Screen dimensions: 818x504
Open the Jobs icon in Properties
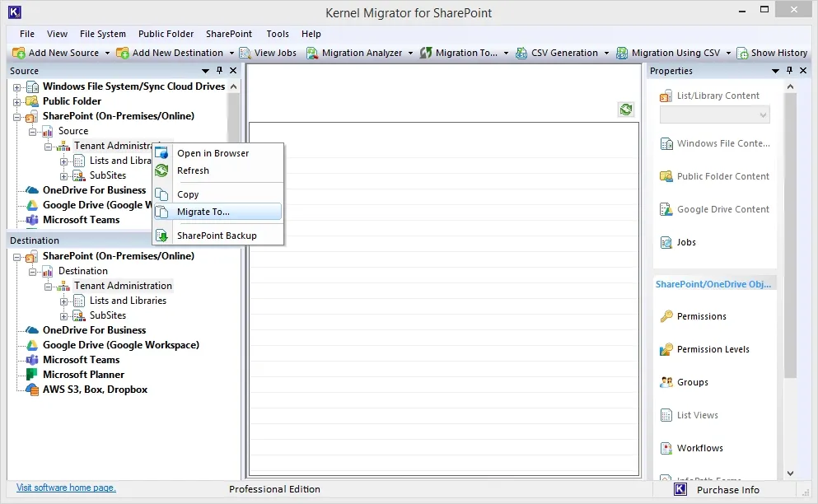[666, 242]
